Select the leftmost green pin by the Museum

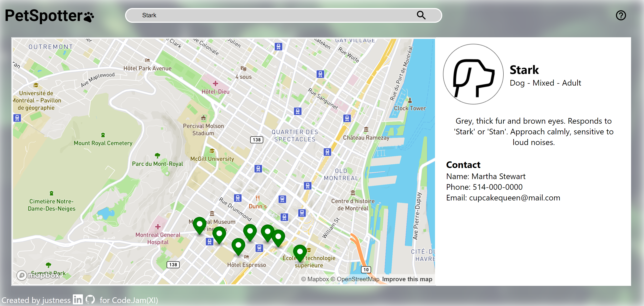point(199,224)
